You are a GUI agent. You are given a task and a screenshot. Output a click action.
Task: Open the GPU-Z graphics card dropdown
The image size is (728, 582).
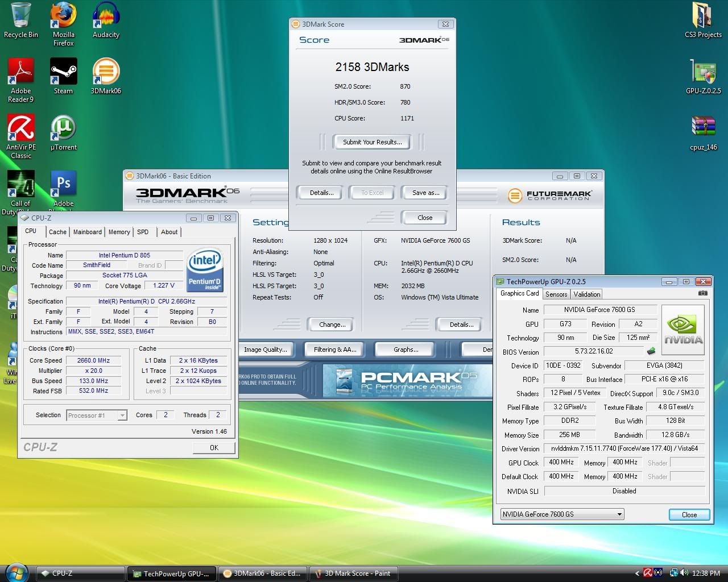(562, 514)
